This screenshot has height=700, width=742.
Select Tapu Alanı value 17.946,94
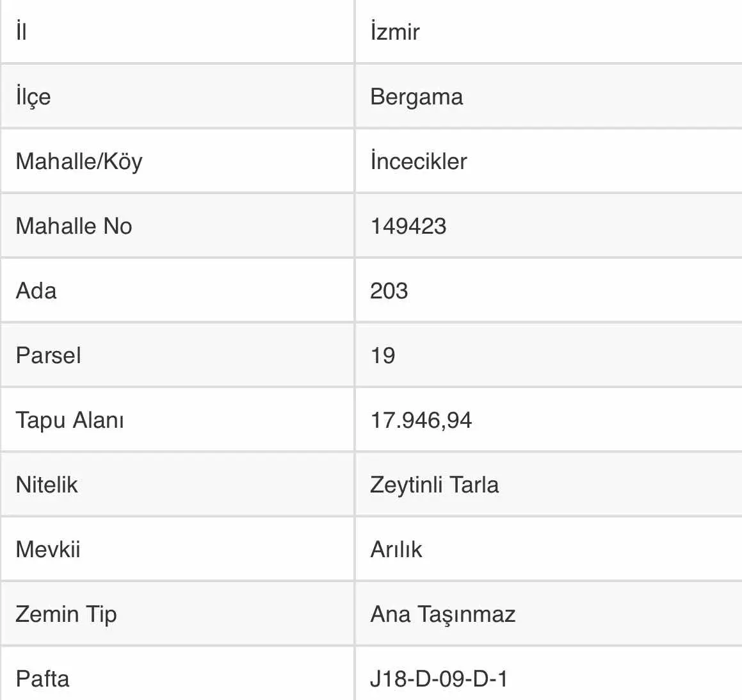[421, 420]
